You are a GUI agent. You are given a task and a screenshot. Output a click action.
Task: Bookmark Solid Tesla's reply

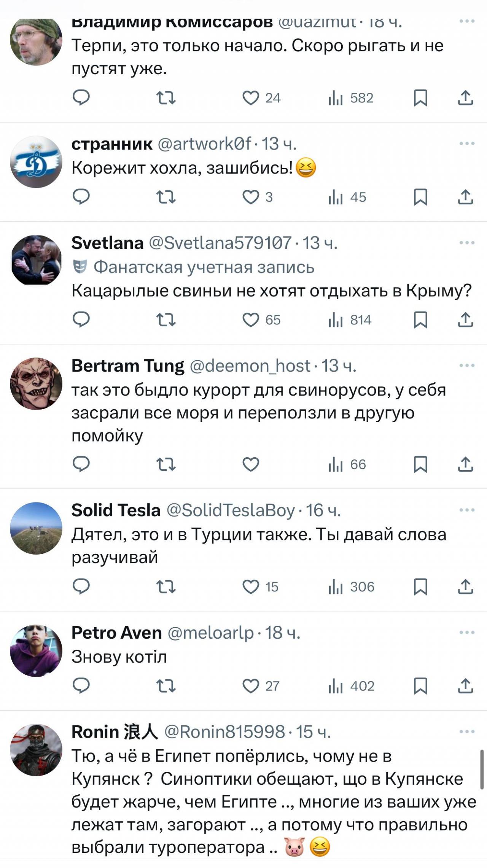tap(421, 587)
